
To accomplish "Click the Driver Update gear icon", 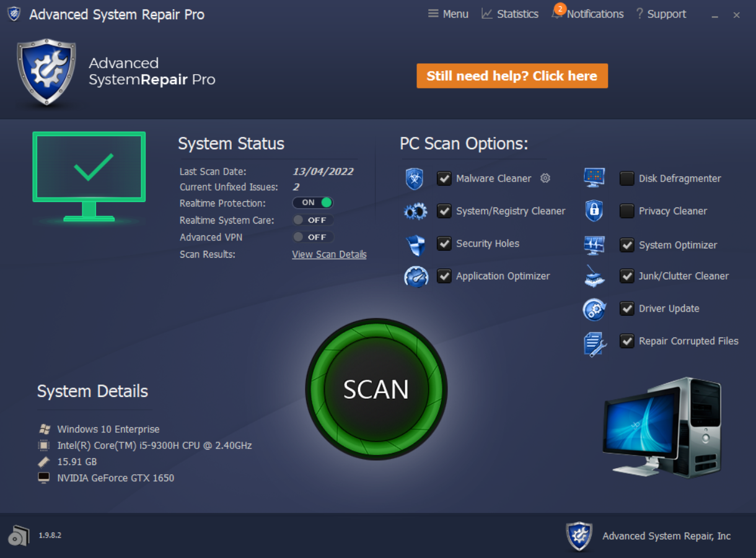I will pos(594,309).
